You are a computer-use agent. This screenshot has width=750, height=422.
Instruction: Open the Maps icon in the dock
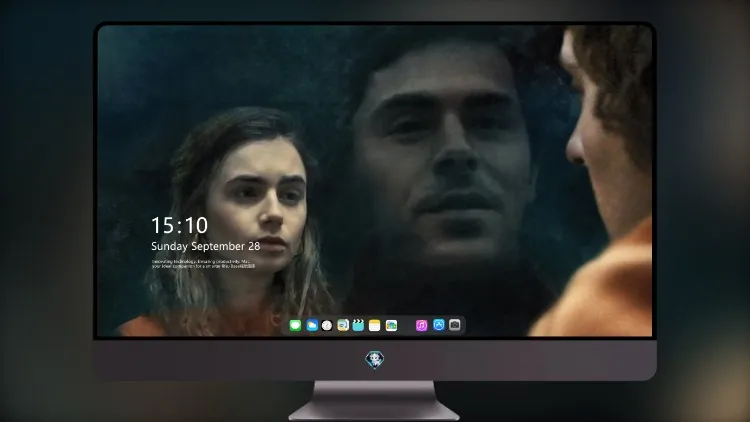(343, 325)
